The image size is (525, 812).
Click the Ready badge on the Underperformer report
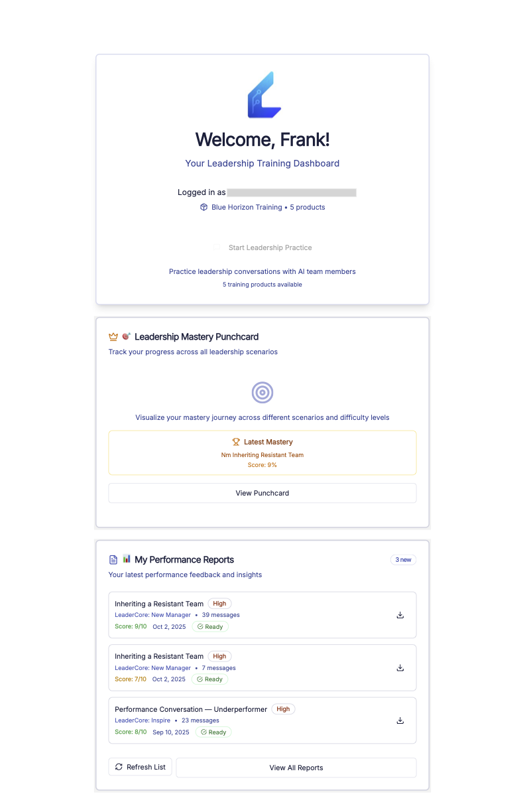(213, 732)
